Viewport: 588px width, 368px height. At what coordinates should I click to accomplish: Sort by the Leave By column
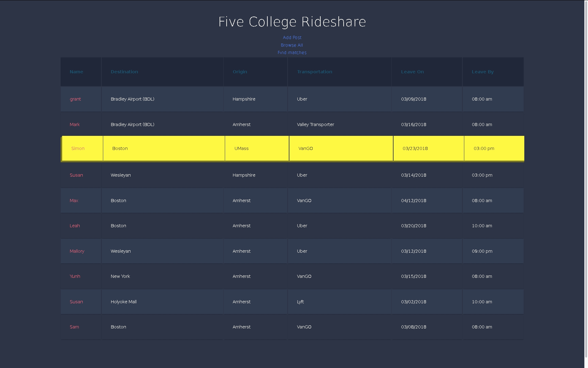coord(483,71)
